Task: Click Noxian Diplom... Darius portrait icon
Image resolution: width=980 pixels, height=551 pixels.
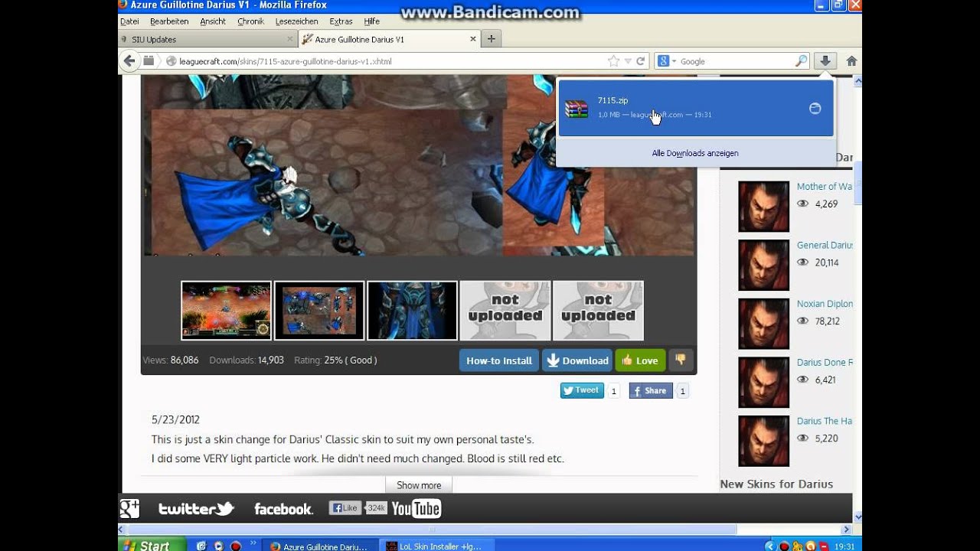Action: pos(763,324)
